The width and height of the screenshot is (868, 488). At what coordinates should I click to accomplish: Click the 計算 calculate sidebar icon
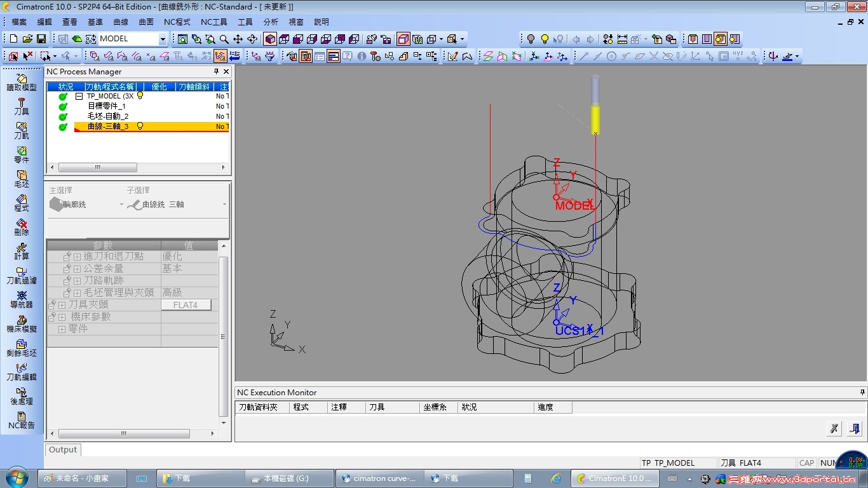22,252
